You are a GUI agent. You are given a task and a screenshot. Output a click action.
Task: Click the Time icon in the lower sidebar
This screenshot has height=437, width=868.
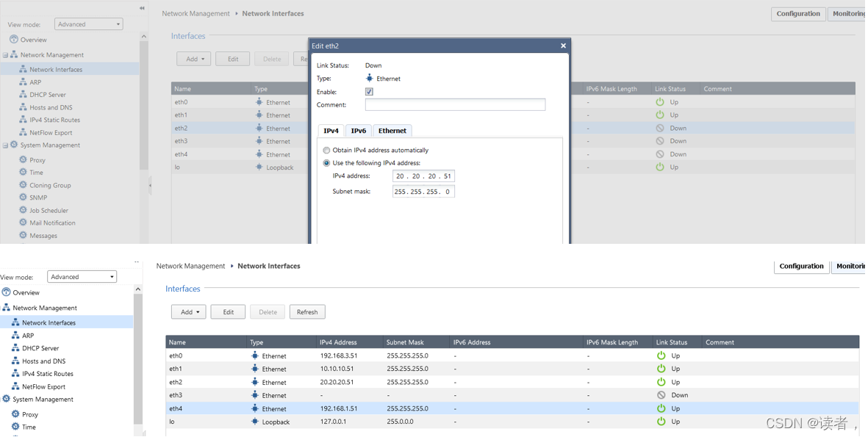point(15,427)
